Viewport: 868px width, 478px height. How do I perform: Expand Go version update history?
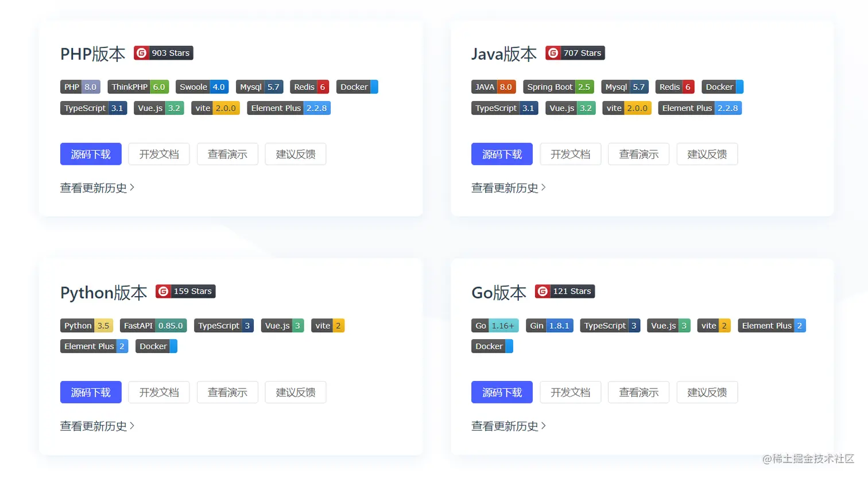coord(508,426)
